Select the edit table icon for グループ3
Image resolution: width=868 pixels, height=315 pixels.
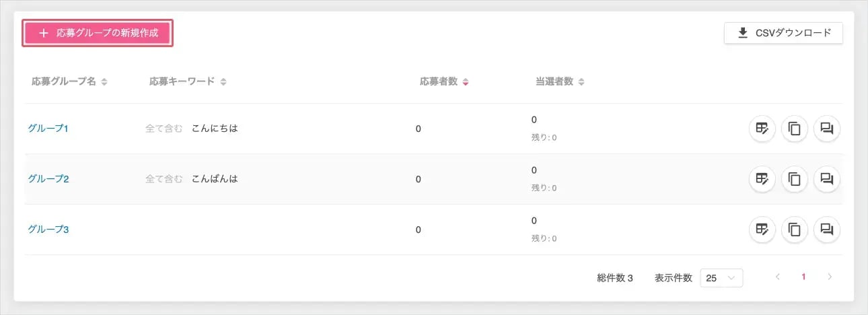[762, 230]
